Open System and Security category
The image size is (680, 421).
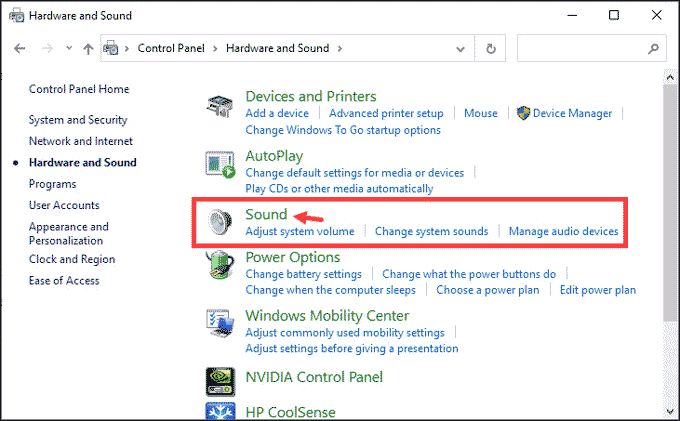(x=78, y=120)
